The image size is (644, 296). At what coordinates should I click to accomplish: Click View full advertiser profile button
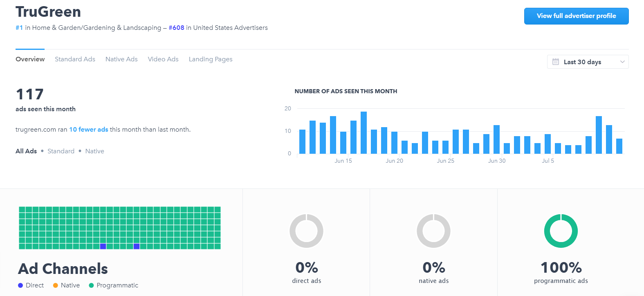point(576,16)
